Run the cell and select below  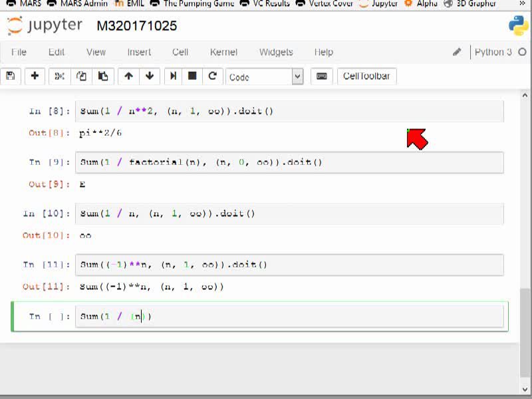pos(173,76)
